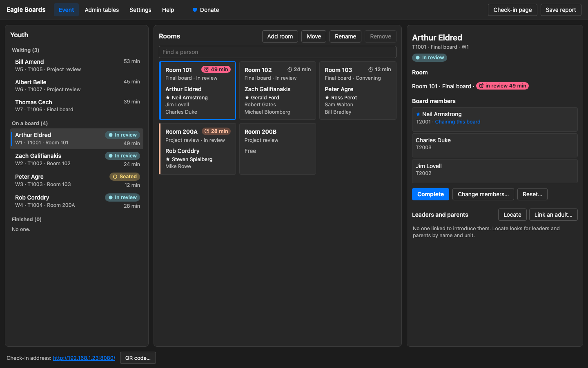
Task: Click the Find a person search field
Action: (278, 52)
